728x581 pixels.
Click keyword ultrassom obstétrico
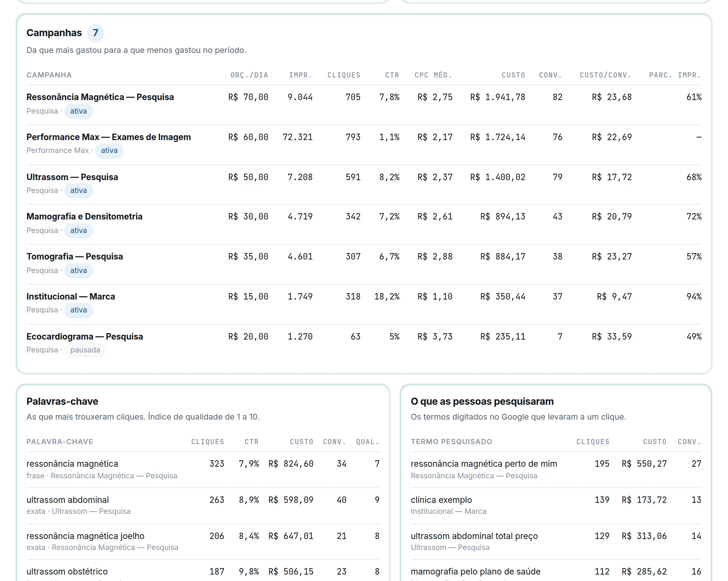tap(67, 572)
